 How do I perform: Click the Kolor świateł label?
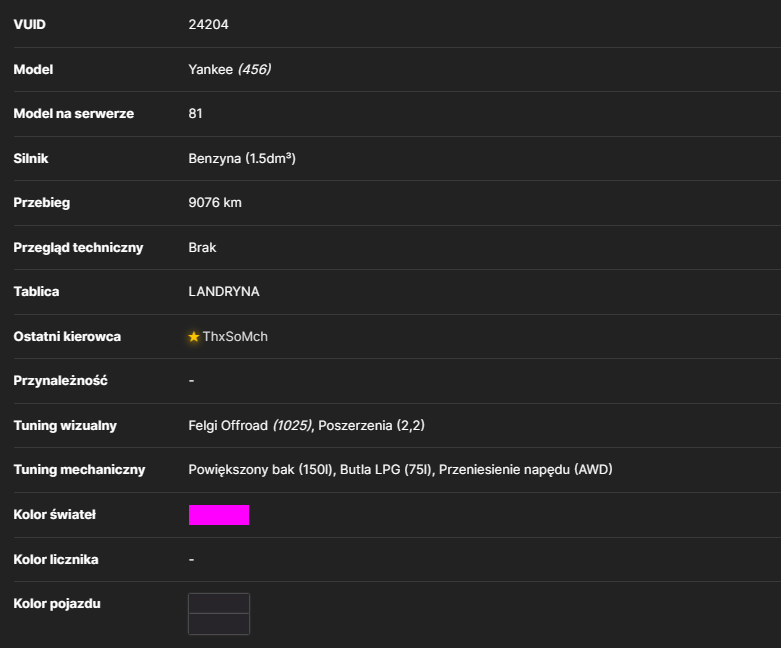click(x=55, y=515)
